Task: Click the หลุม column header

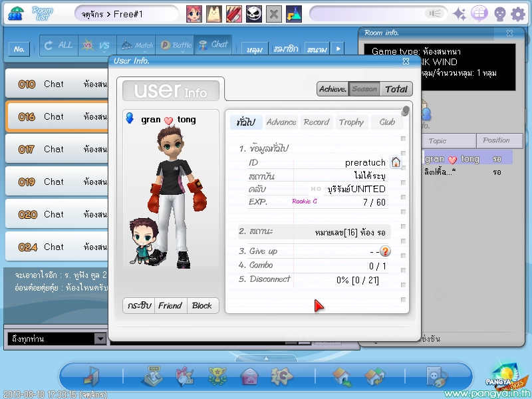Action: [x=255, y=49]
